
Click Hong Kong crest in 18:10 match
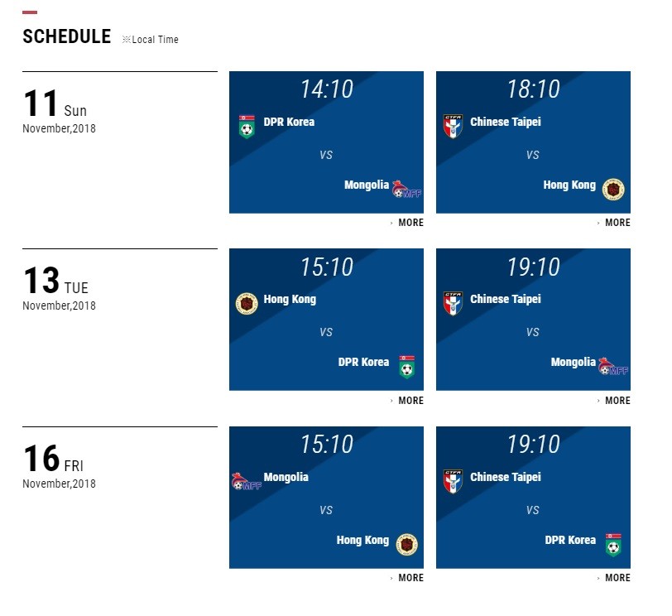(x=613, y=189)
